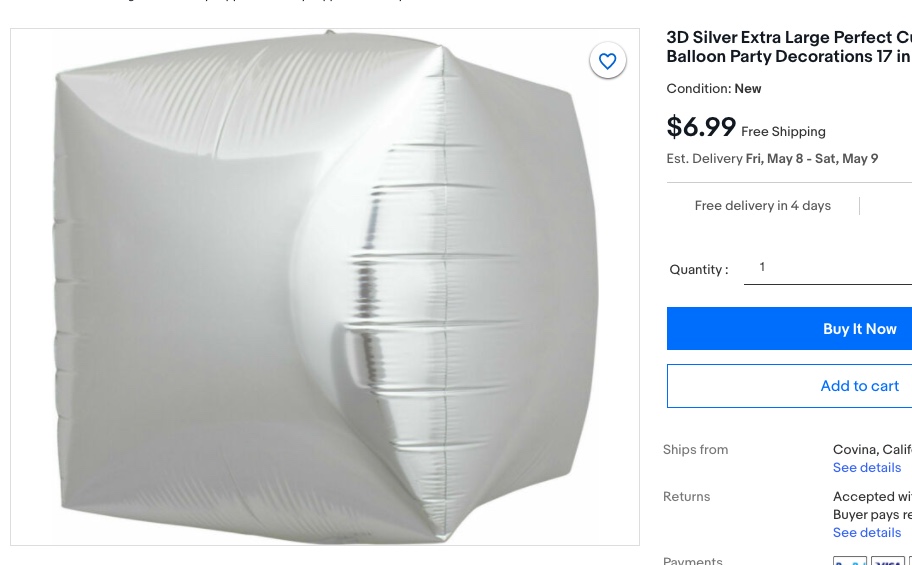Open See details link for Ships from
This screenshot has height=565, width=912.
pos(866,468)
